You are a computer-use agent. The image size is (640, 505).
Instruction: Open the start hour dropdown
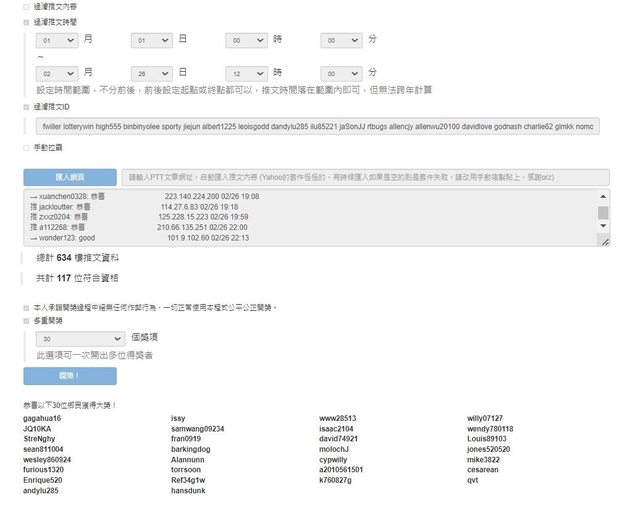coord(246,41)
